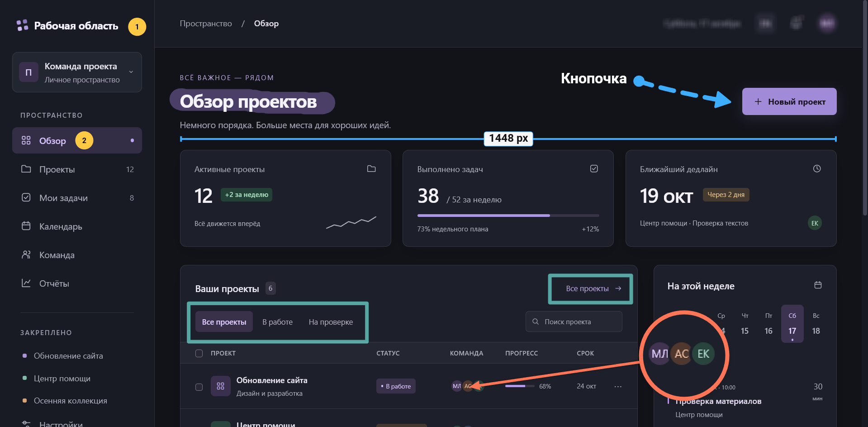Click the +2 за неделю badge
Viewport: 868px width, 427px height.
(x=247, y=195)
